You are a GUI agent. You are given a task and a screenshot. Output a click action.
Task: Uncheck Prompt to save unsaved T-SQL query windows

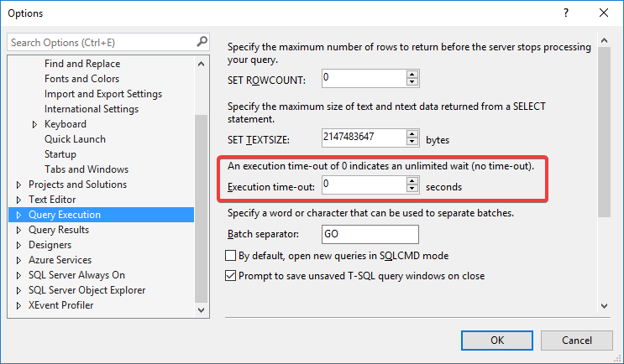(x=230, y=275)
